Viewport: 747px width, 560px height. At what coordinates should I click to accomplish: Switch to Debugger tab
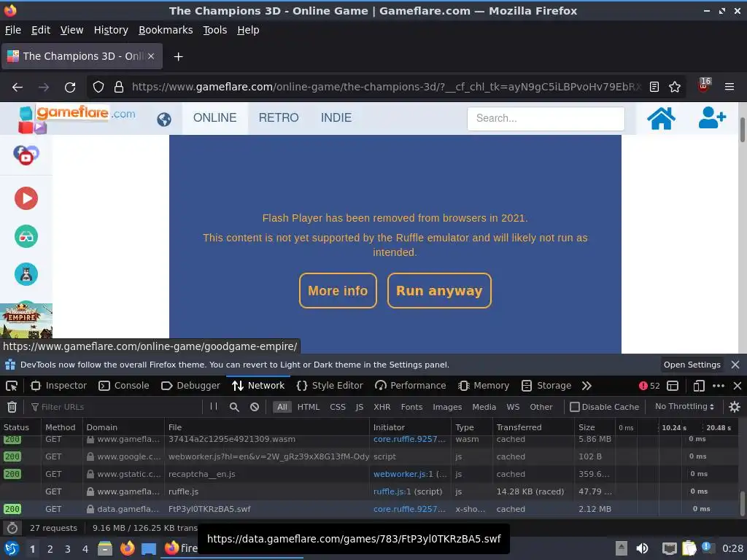pyautogui.click(x=190, y=386)
